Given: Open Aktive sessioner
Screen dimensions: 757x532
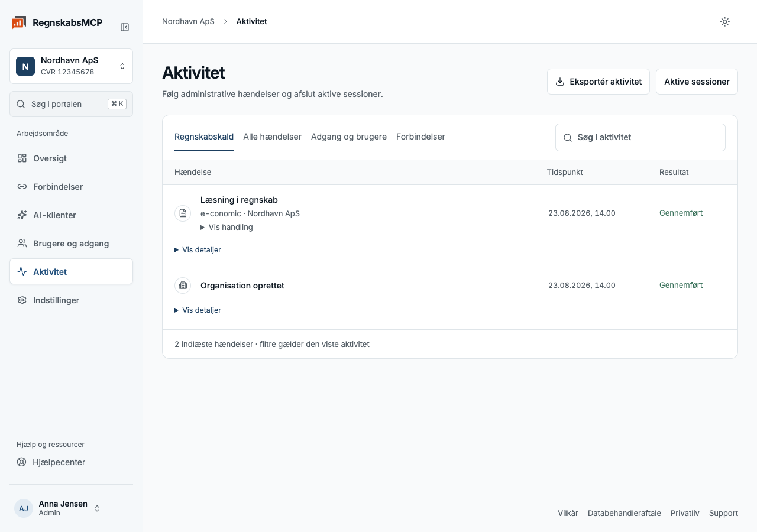Looking at the screenshot, I should point(697,82).
